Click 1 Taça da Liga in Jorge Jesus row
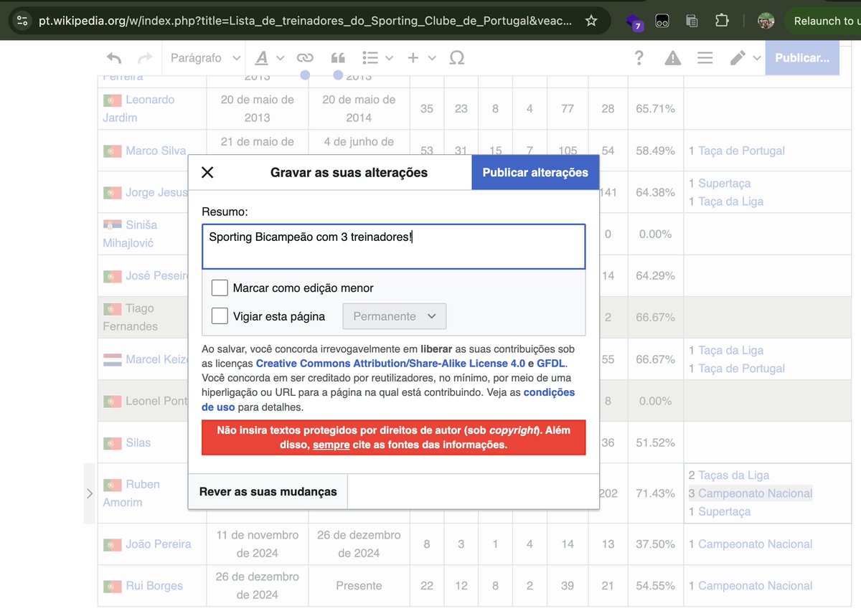 click(x=725, y=202)
